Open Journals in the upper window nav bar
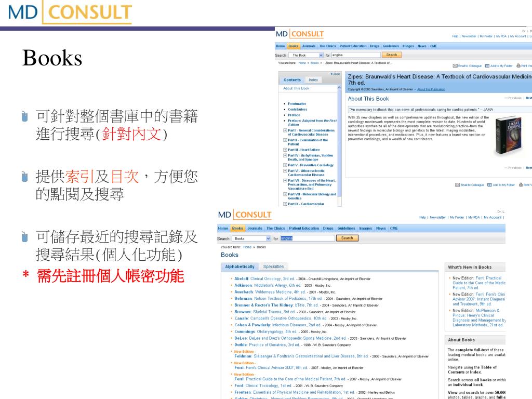This screenshot has width=532, height=399. [x=309, y=46]
